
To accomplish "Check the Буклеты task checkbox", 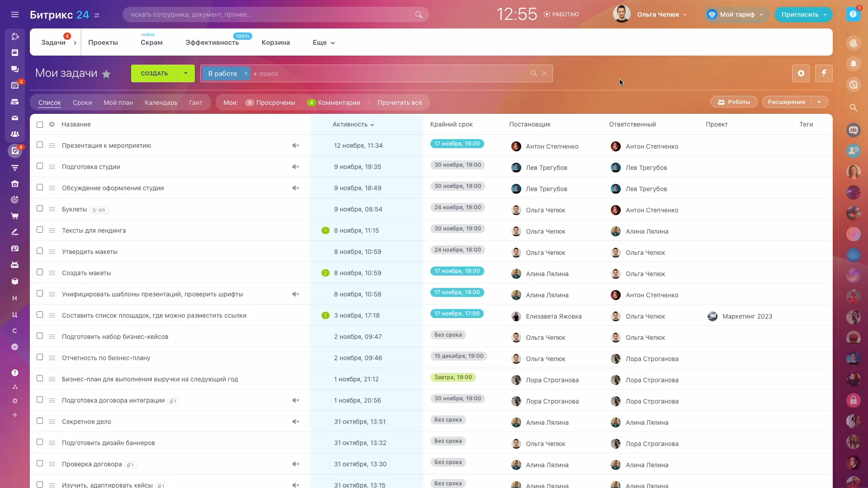I will coord(40,209).
